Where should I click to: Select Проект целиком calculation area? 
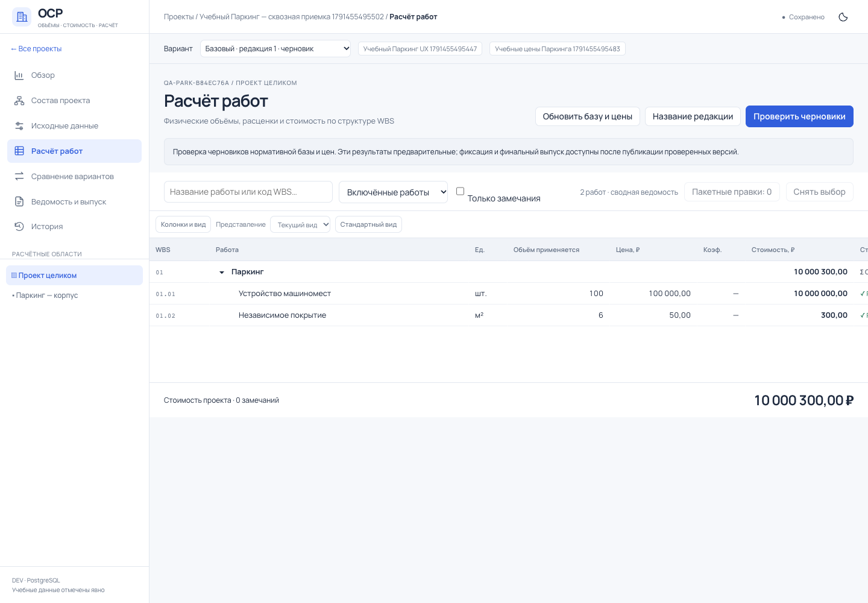[x=74, y=276]
